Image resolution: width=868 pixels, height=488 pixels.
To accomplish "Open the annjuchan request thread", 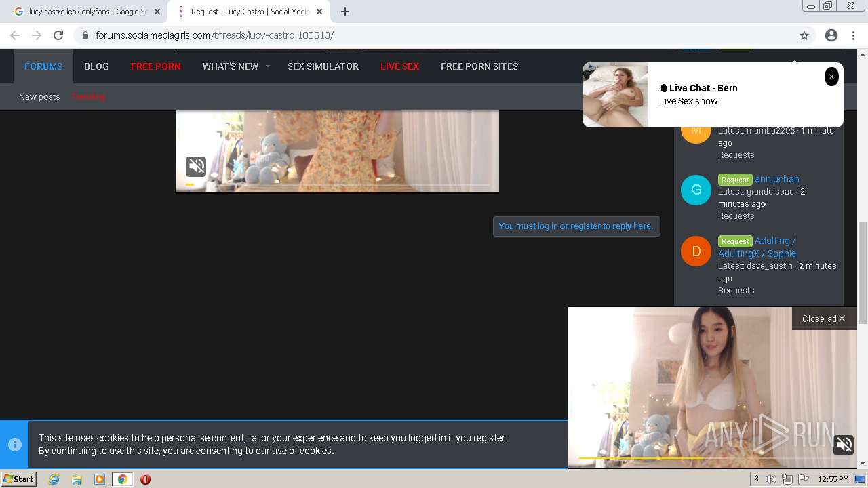I will pyautogui.click(x=777, y=179).
